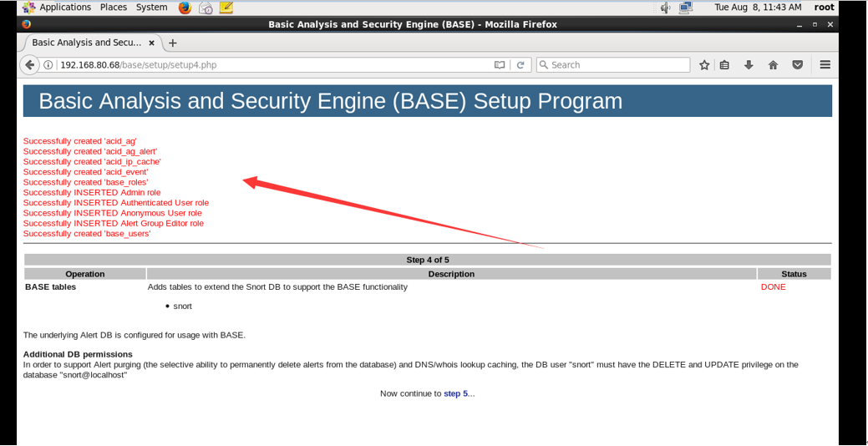The width and height of the screenshot is (868, 446).
Task: Click 'Successfully created 'acid_ip_cache'' line
Action: pos(93,161)
